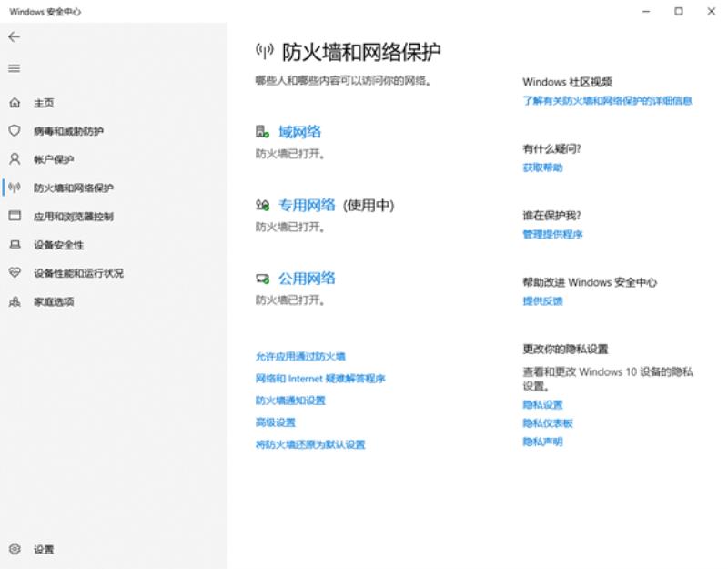
Task: Click the person icon for 帐户保护
Action: click(x=15, y=159)
